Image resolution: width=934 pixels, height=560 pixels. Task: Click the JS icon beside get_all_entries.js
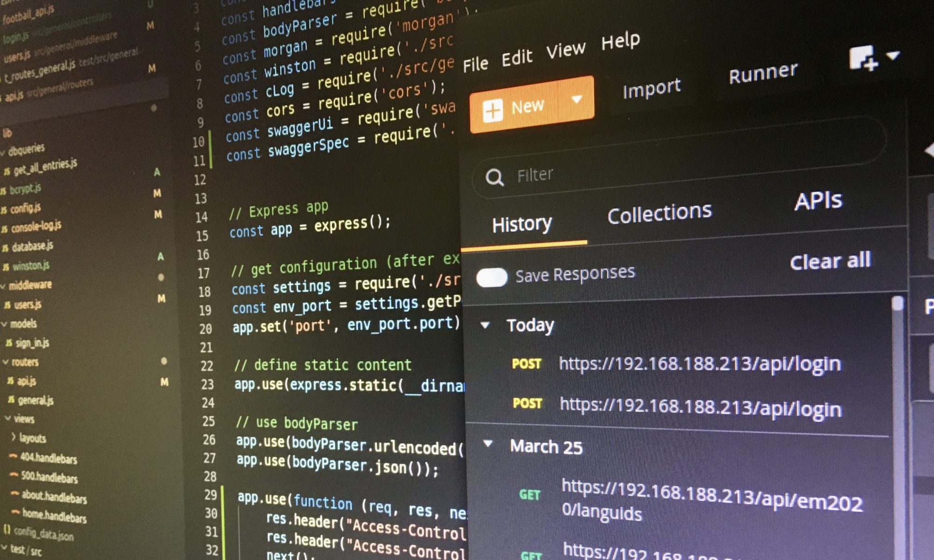(7, 172)
